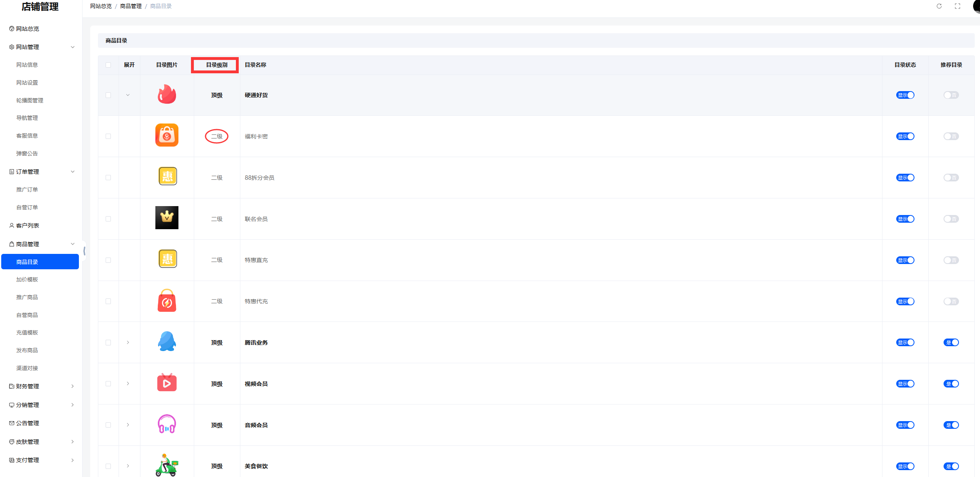This screenshot has width=980, height=477.
Task: Click the red lightning bag icon for 特惠代充
Action: pos(167,300)
